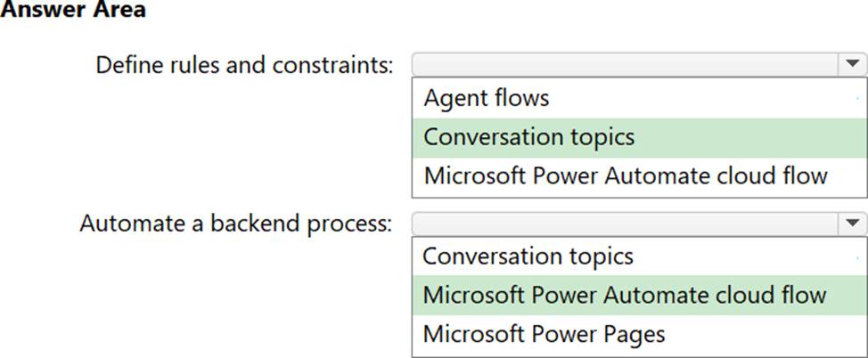
Task: Expand the Automate a backend process dropdown arrow
Action: pos(851,224)
